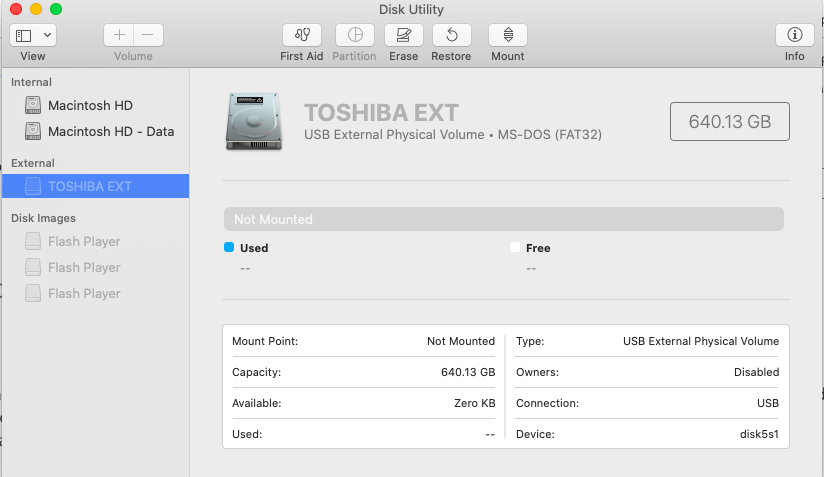
Task: Run First Aid stethoscope icon
Action: [302, 35]
